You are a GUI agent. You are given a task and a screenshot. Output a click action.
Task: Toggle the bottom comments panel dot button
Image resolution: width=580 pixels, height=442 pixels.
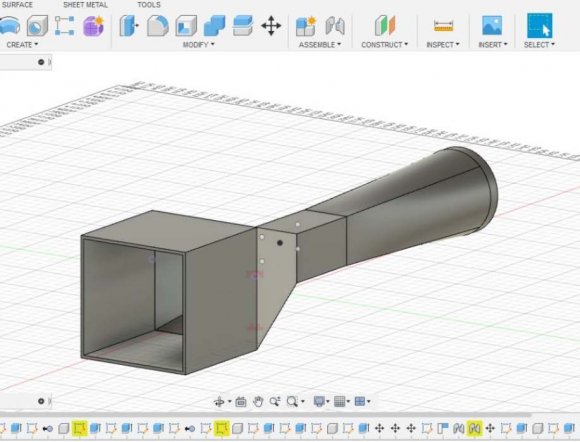coord(41,401)
